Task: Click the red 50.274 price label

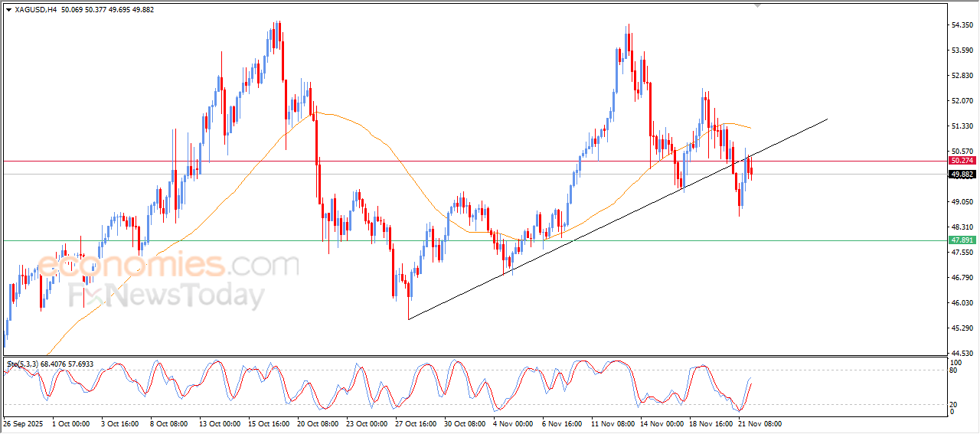Action: (x=962, y=161)
